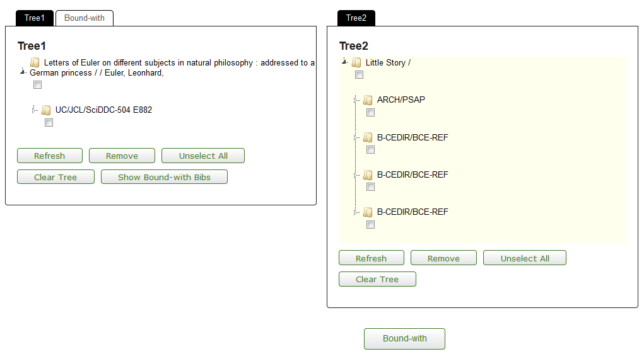Click the first B-CEDIR/BCE-REF folder icon
The image size is (644, 354).
click(368, 137)
